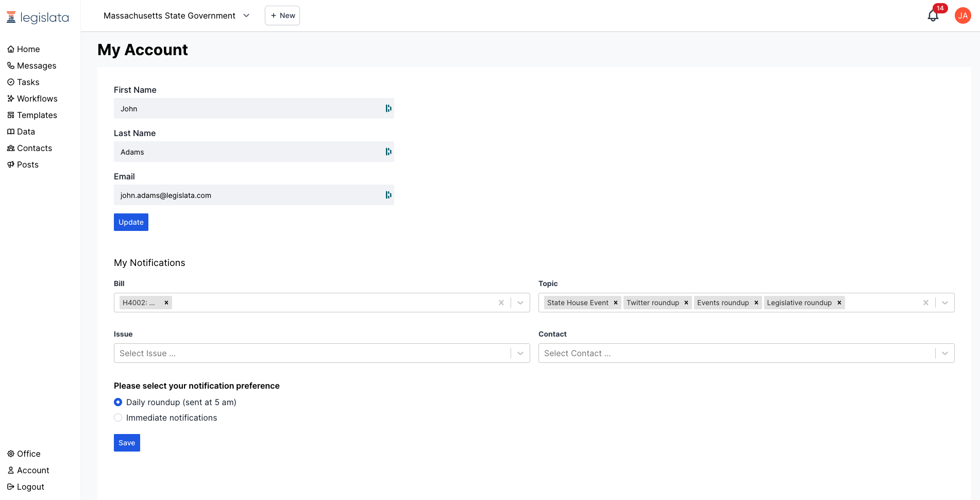
Task: Open Office link in sidebar
Action: click(x=24, y=454)
